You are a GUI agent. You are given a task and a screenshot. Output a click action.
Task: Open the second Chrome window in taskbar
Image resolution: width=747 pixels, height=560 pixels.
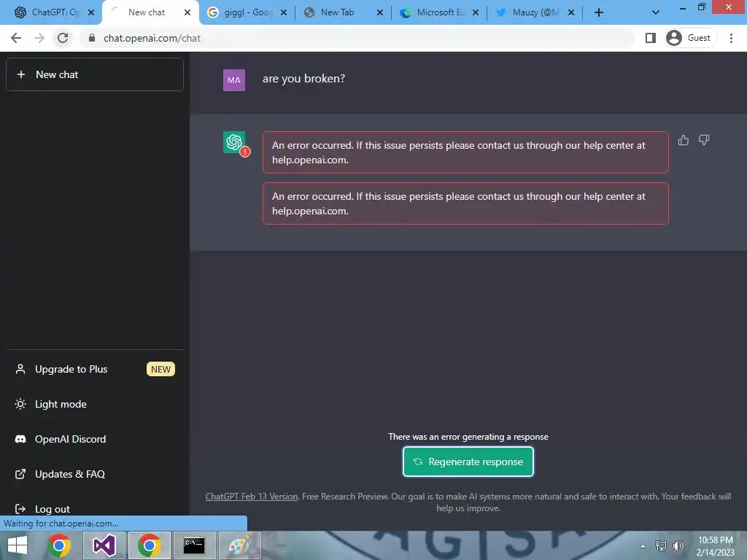click(149, 545)
